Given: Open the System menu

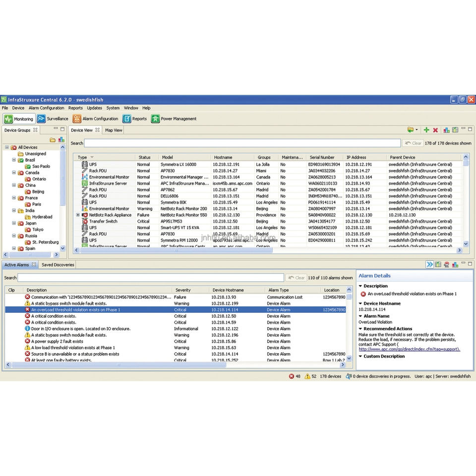Looking at the screenshot, I should [x=113, y=108].
